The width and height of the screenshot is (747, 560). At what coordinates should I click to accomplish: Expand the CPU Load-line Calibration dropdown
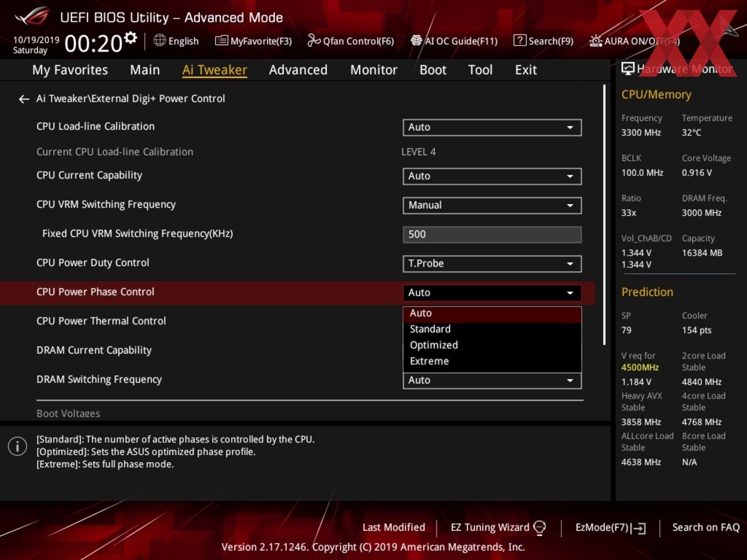coord(492,127)
